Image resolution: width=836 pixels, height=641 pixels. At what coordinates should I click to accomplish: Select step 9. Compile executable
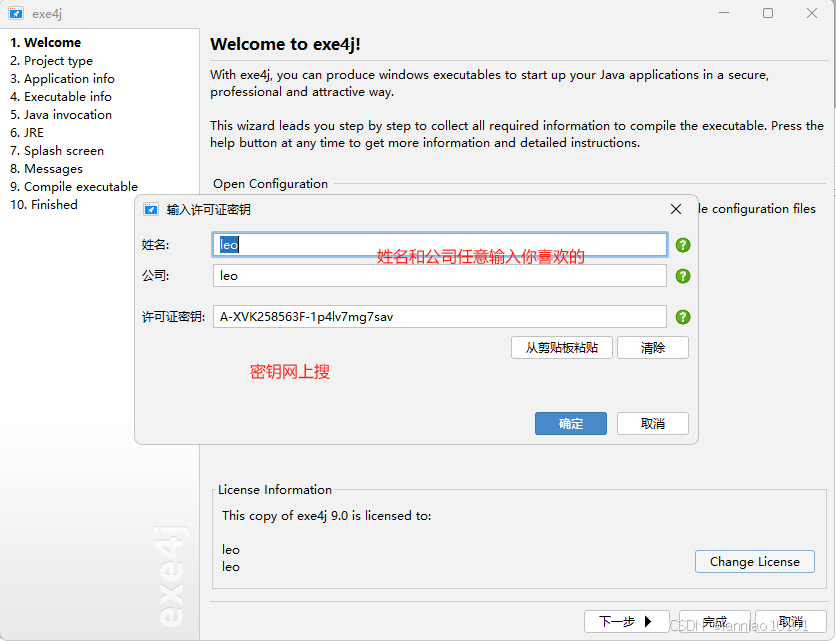tap(74, 187)
